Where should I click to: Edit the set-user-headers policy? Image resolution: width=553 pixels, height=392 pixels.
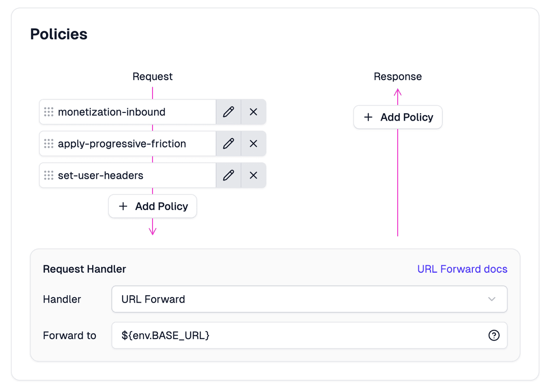229,175
